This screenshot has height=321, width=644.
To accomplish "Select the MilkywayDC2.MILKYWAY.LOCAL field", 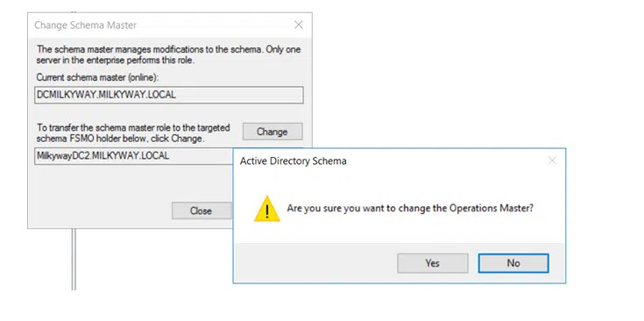I will (134, 156).
